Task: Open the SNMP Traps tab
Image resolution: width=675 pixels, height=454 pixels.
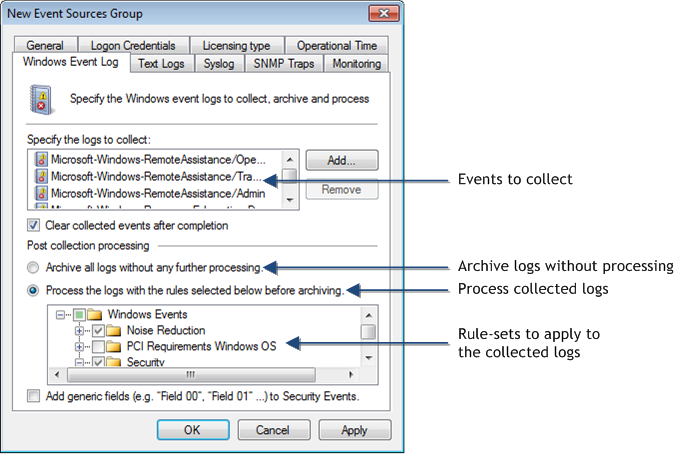Action: tap(284, 64)
